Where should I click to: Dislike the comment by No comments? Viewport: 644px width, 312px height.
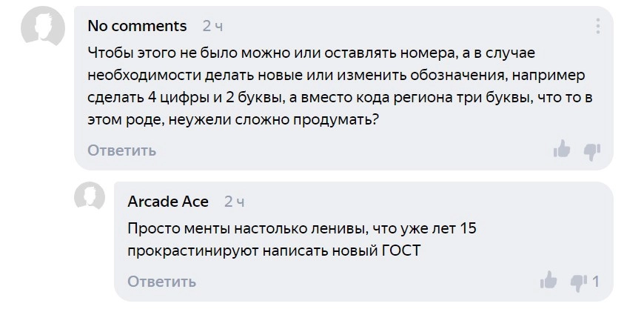click(591, 151)
